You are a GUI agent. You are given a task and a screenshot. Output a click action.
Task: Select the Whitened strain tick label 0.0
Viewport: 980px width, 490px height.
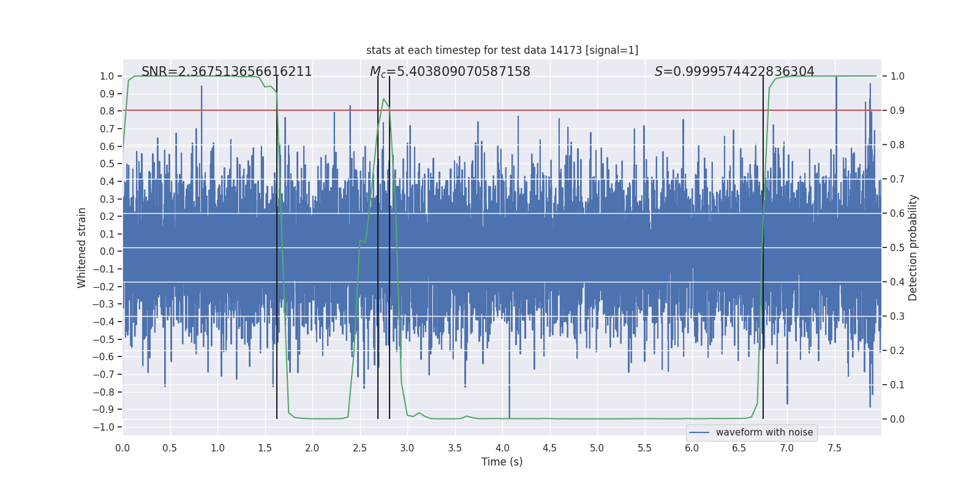[x=107, y=252]
